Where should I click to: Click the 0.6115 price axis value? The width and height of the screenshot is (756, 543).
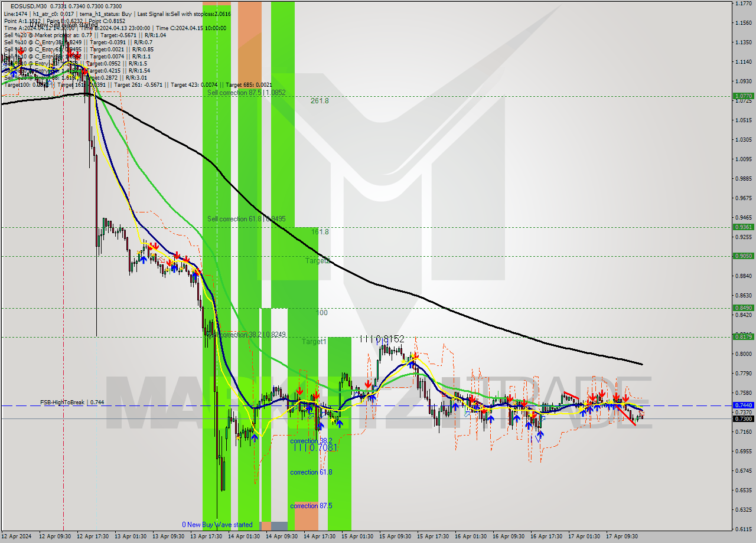coord(743,529)
